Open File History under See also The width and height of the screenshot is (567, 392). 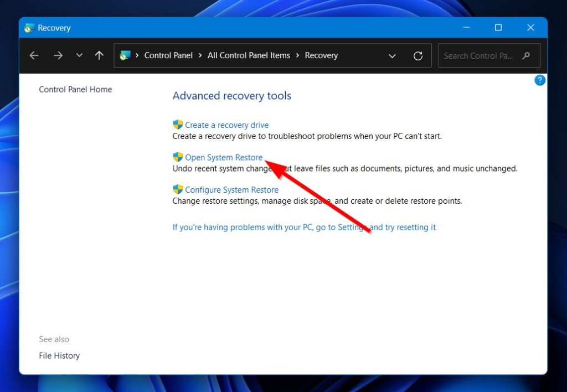(x=59, y=355)
